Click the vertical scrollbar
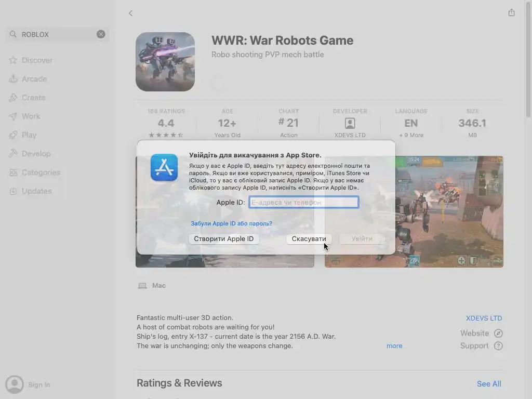The width and height of the screenshot is (532, 399). (x=528, y=59)
